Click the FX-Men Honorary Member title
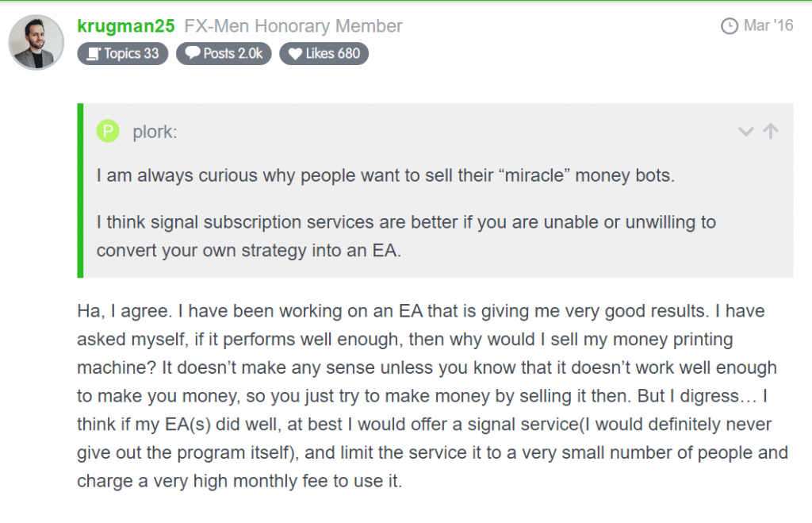The width and height of the screenshot is (812, 523). tap(293, 26)
